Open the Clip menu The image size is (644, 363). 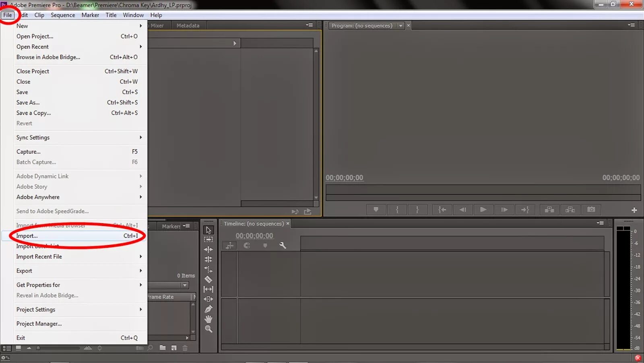point(39,15)
